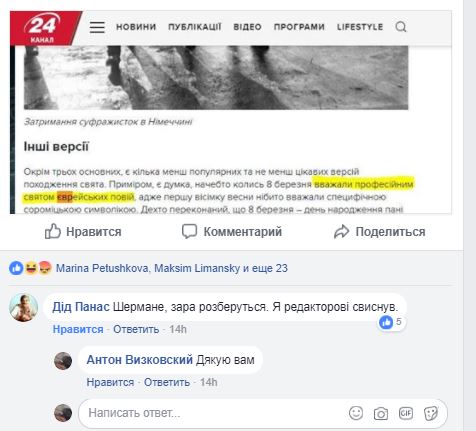Image resolution: width=476 pixels, height=431 pixels.
Task: Go to the Програми section
Action: coord(299,27)
